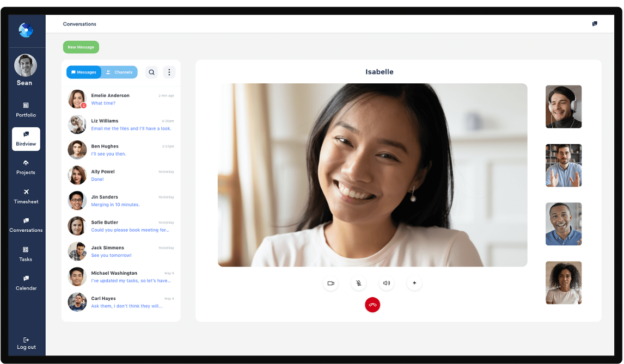Open the three-dot options menu
The width and height of the screenshot is (624, 364).
[169, 72]
